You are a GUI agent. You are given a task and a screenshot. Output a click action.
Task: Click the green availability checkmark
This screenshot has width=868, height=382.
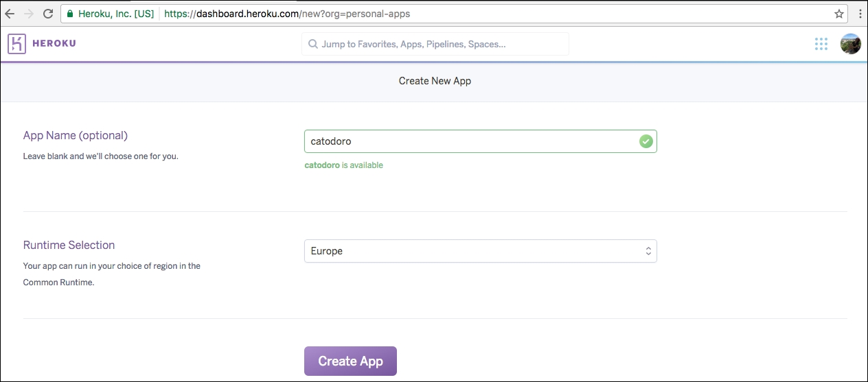click(x=646, y=141)
